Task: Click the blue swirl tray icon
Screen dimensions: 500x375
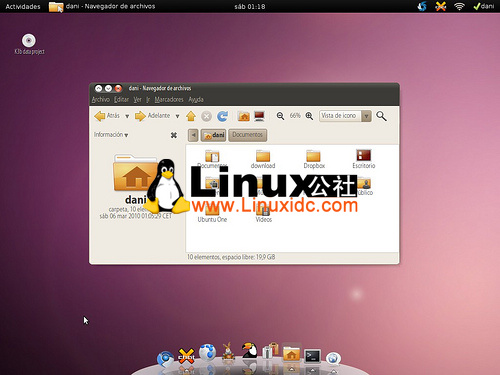Action: [x=422, y=6]
